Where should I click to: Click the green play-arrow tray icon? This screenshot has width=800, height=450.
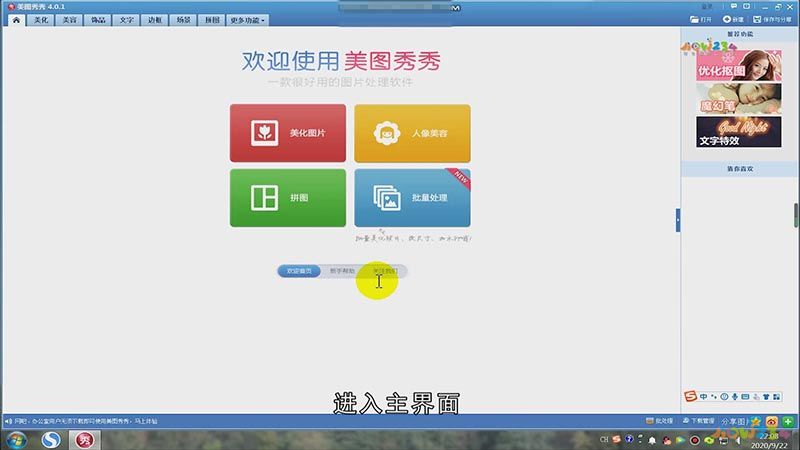(681, 440)
